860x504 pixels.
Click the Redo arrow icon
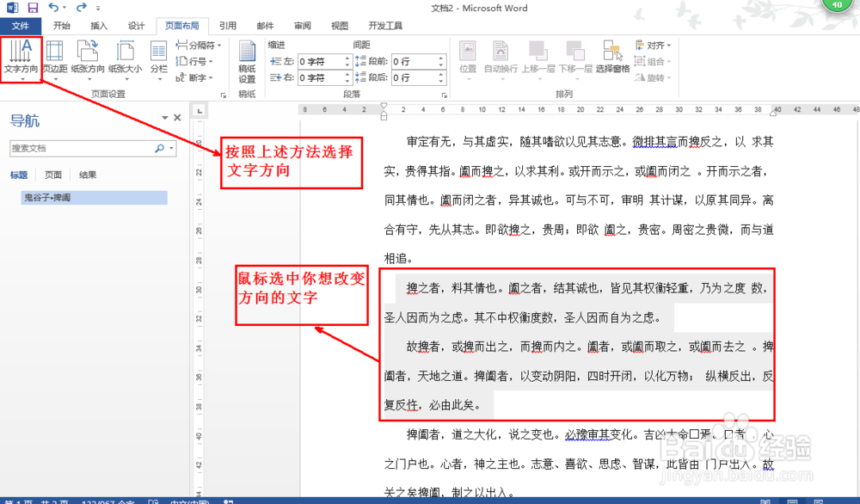click(81, 8)
